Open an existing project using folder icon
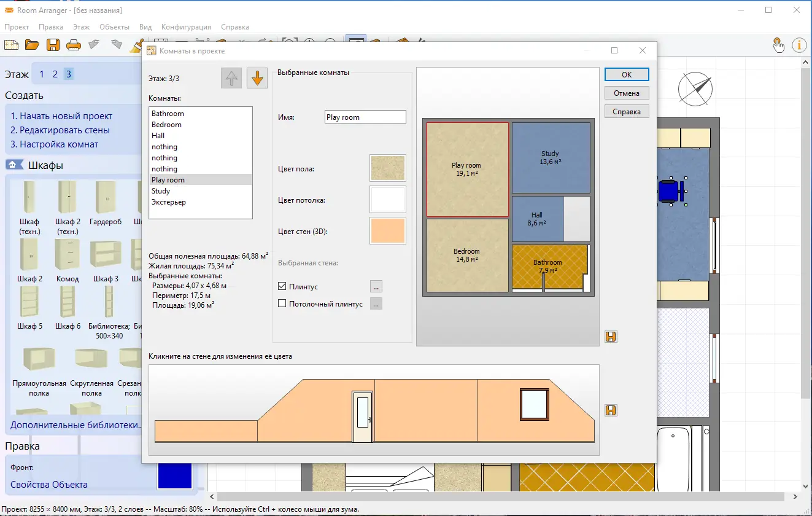812x516 pixels. point(32,44)
